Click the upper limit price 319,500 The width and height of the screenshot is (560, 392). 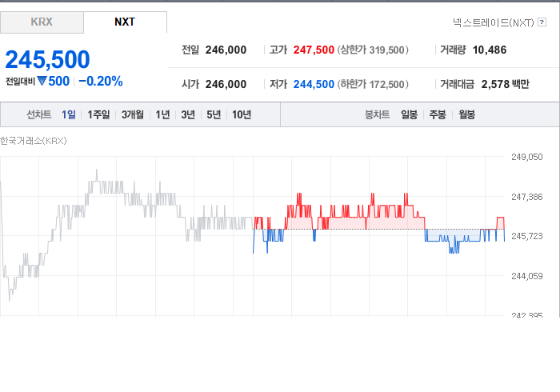click(x=386, y=50)
